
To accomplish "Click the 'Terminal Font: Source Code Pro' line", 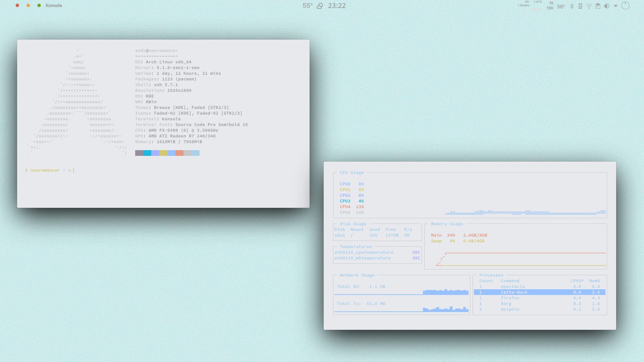I will 192,125.
